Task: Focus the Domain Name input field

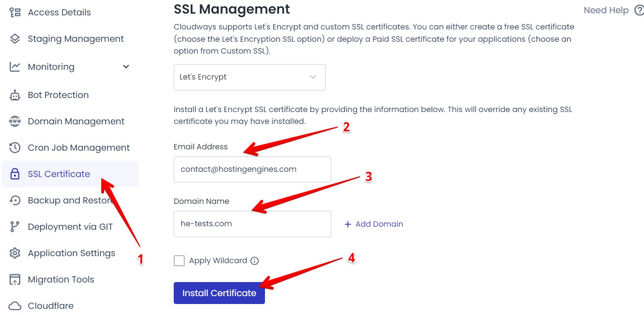Action: pyautogui.click(x=252, y=224)
